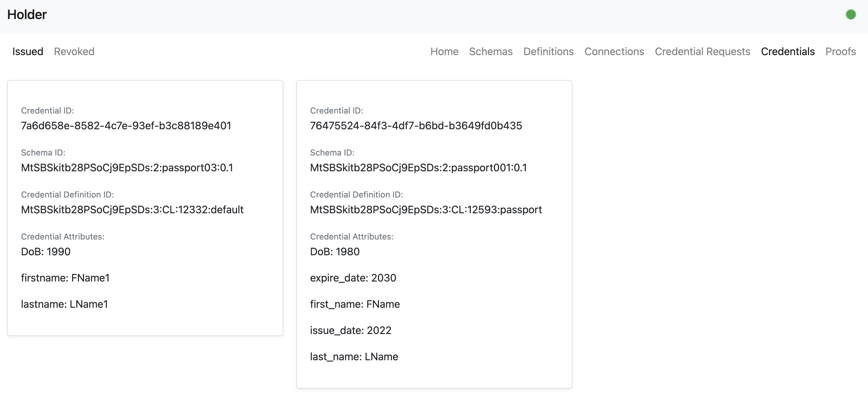Click credential definition ID ending in default
The height and width of the screenshot is (397, 868).
click(132, 209)
